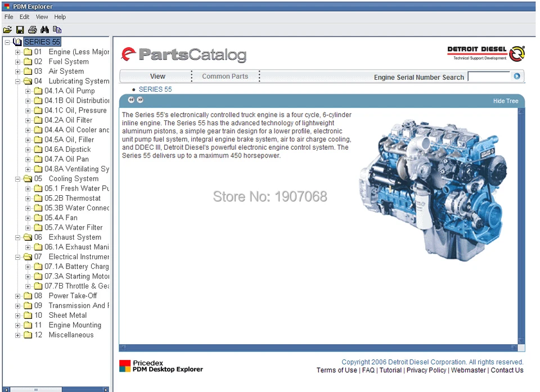Select the 04.4A Oil Cooler tree item
540x392 pixels.
pyautogui.click(x=77, y=130)
